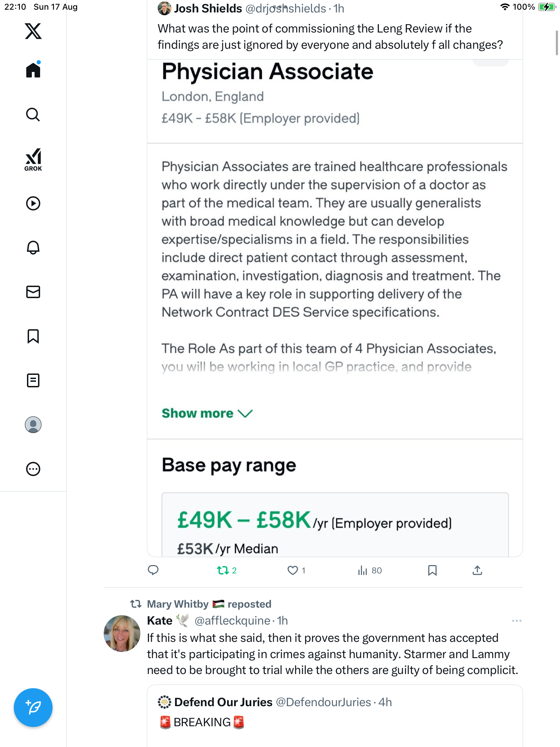
Task: Open the Search/Explore page
Action: [33, 114]
